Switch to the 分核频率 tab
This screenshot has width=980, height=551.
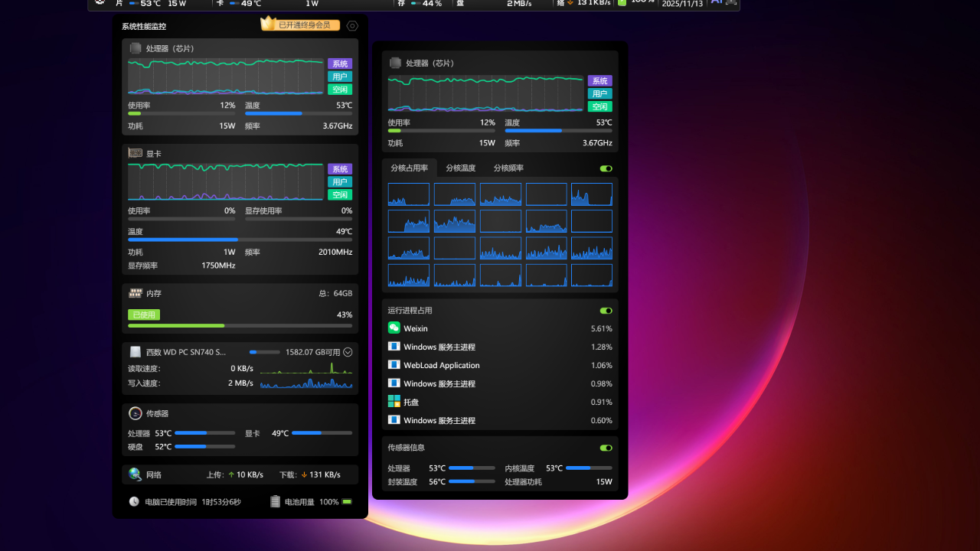click(508, 168)
